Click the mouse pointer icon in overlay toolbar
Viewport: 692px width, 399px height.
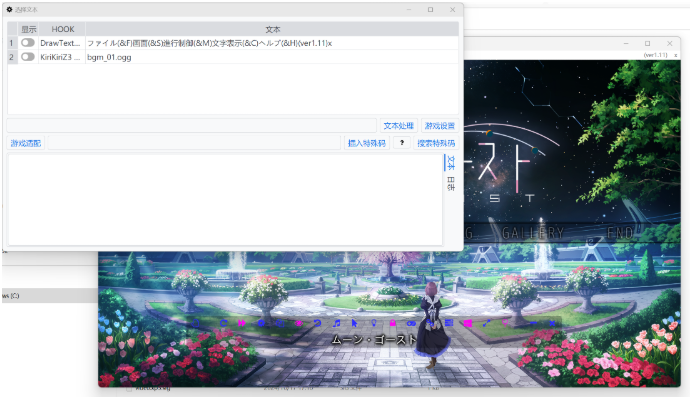click(x=354, y=323)
